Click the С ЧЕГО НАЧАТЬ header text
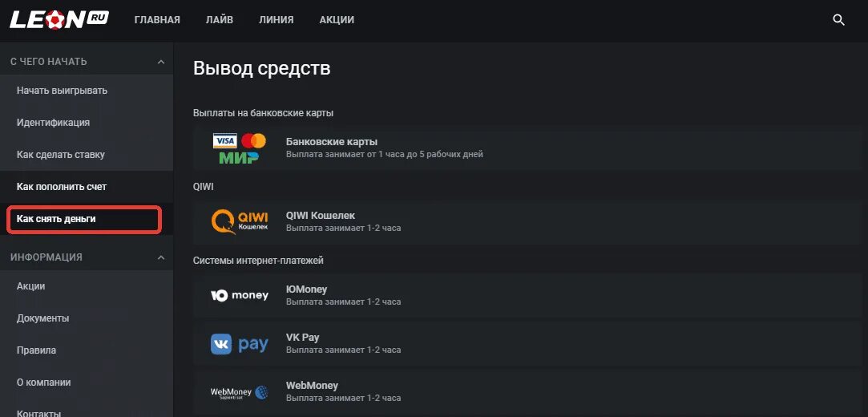Screen dimensions: 868x417 point(49,62)
